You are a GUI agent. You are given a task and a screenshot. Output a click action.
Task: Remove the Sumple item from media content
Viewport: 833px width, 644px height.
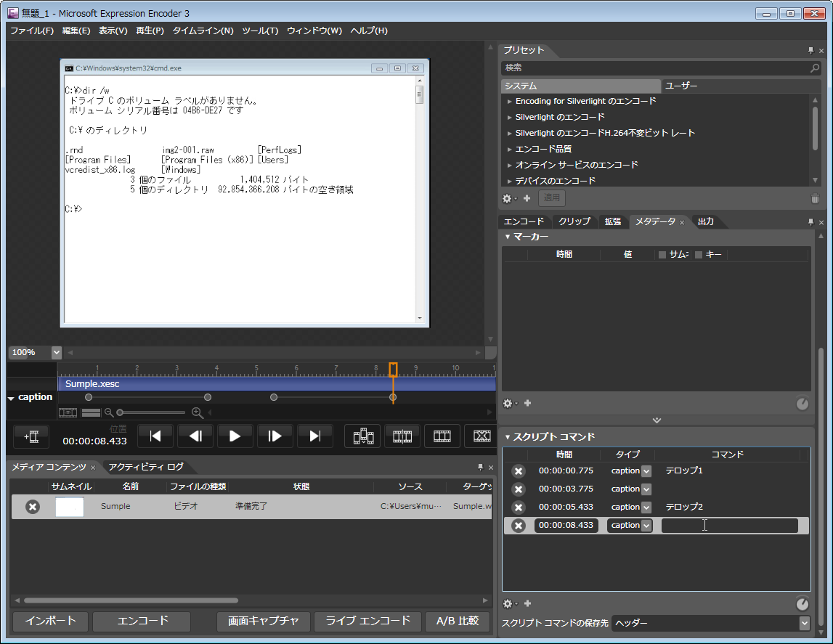pos(33,507)
